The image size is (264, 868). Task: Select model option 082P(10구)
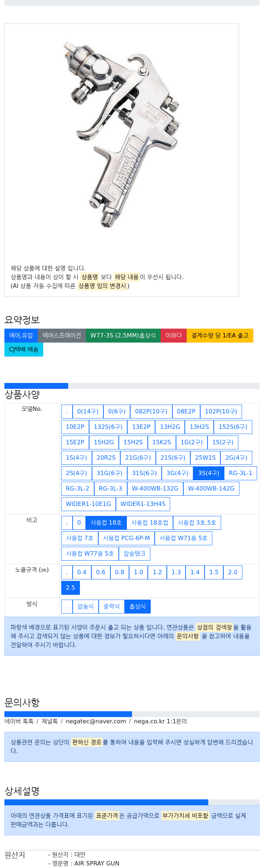151,411
